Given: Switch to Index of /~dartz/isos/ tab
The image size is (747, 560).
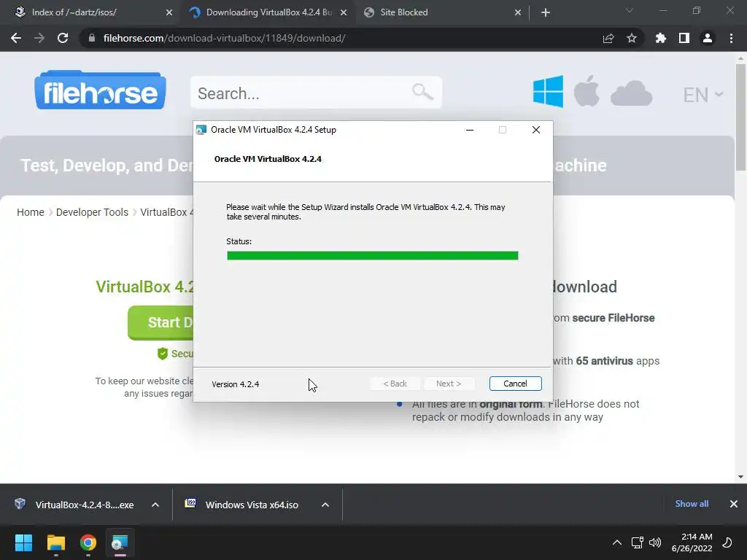Looking at the screenshot, I should pyautogui.click(x=90, y=12).
